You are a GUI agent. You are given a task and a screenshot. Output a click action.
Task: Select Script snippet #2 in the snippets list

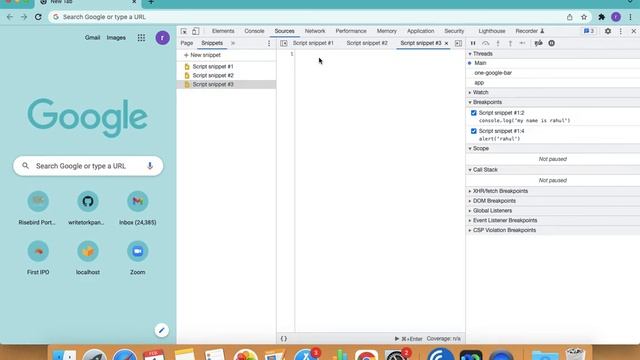[226, 76]
